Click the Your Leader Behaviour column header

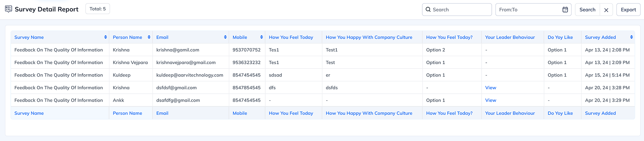coord(510,37)
